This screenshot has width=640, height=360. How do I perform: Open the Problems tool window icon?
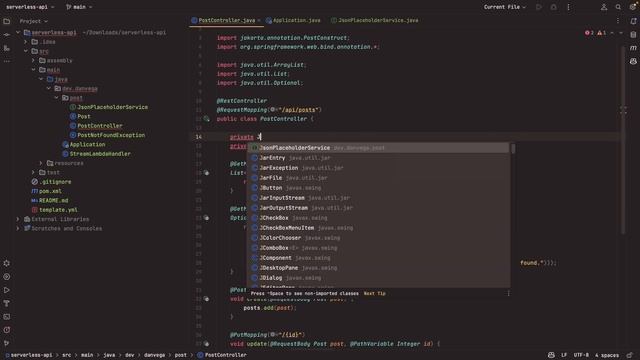click(x=7, y=330)
